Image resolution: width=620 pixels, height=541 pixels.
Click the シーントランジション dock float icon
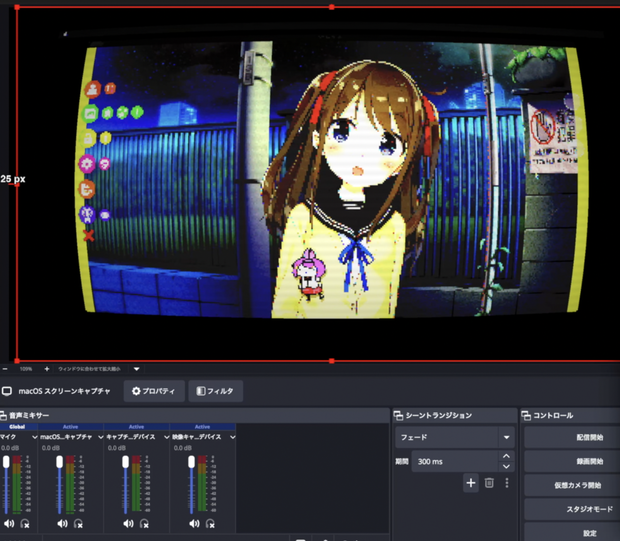(398, 415)
